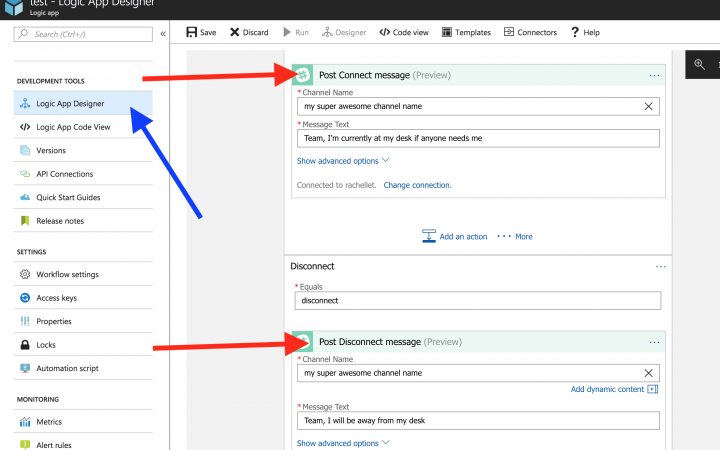720x450 pixels.
Task: Open the Disconnect condition ellipsis menu
Action: point(660,267)
